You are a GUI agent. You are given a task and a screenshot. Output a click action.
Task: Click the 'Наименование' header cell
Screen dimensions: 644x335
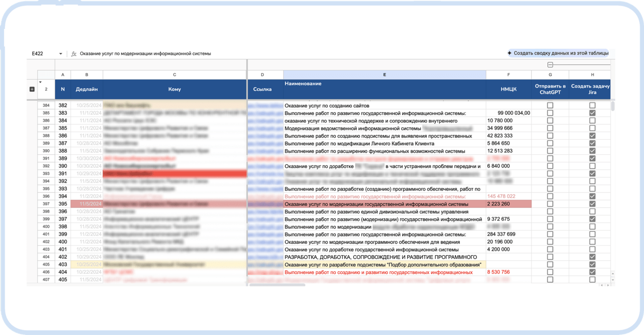[384, 89]
